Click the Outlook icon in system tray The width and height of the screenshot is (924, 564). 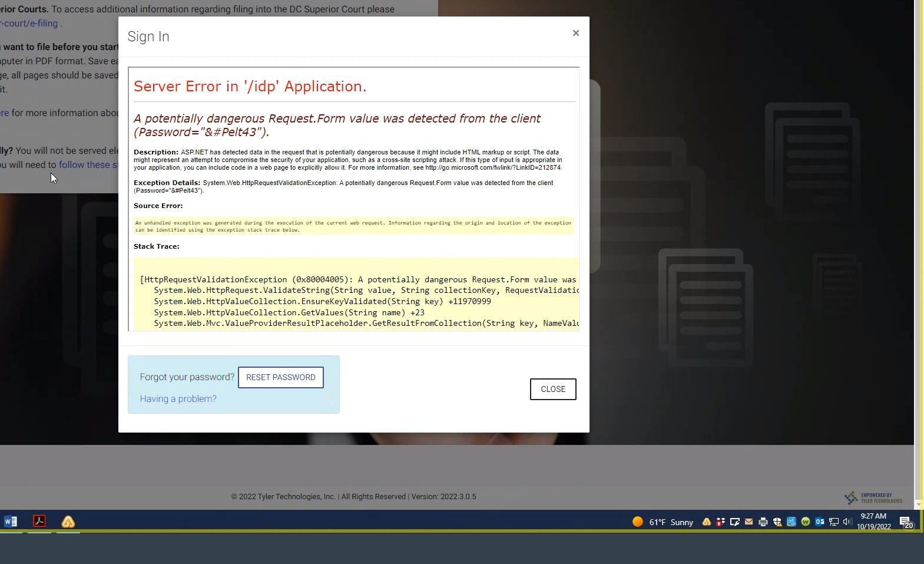tap(820, 522)
